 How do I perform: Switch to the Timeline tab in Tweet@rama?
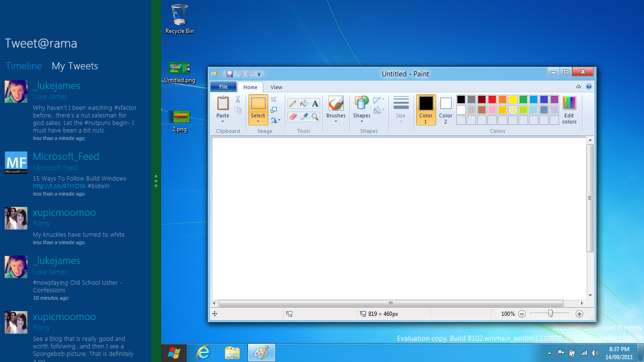pos(24,66)
